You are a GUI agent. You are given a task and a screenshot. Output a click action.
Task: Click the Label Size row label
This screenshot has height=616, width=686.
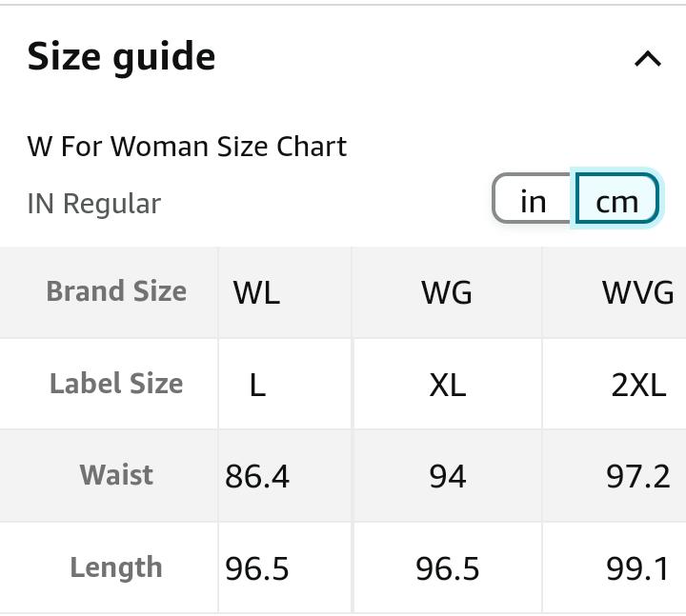click(x=116, y=384)
